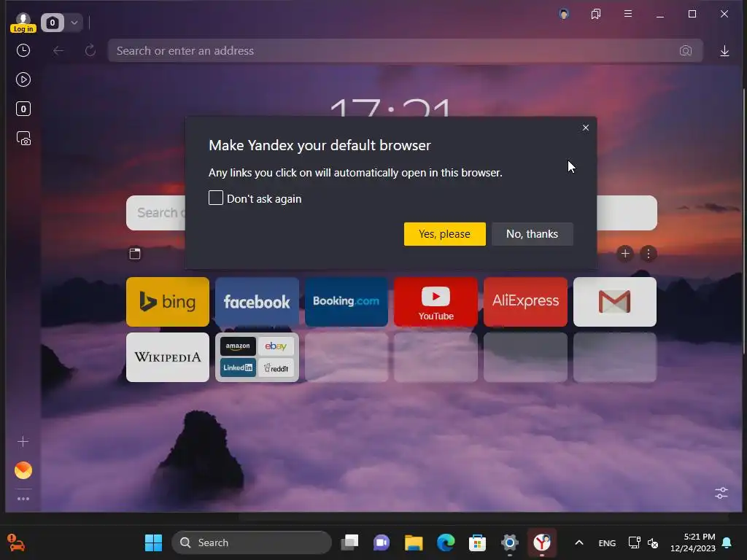This screenshot has height=560, width=747.
Task: Open the tiles options three-dot button
Action: pos(649,253)
